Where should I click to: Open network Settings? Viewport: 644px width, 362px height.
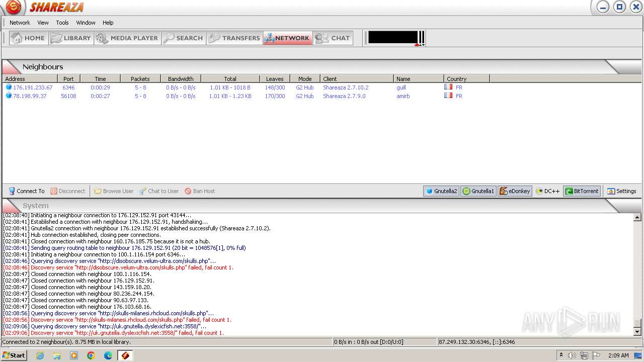pos(622,191)
